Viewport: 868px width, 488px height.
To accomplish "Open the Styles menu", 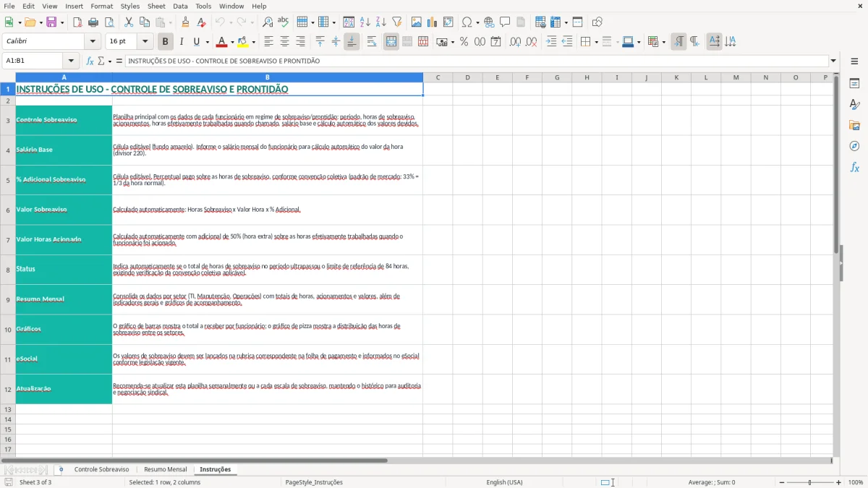I will 130,6.
